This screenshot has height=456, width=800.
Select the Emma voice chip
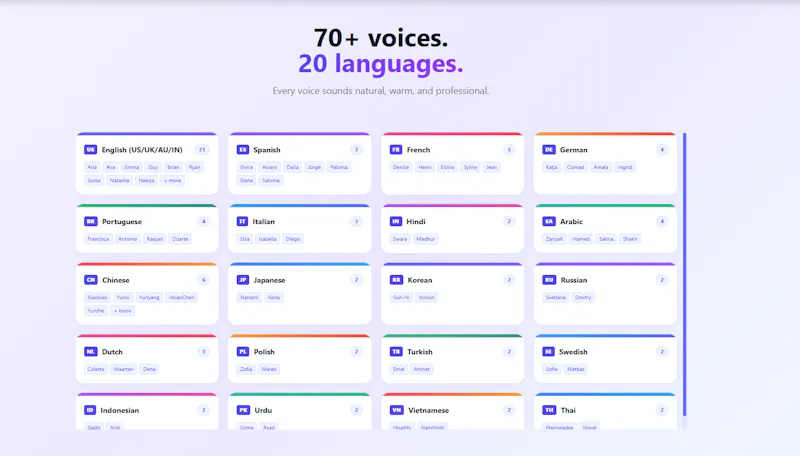tap(132, 167)
